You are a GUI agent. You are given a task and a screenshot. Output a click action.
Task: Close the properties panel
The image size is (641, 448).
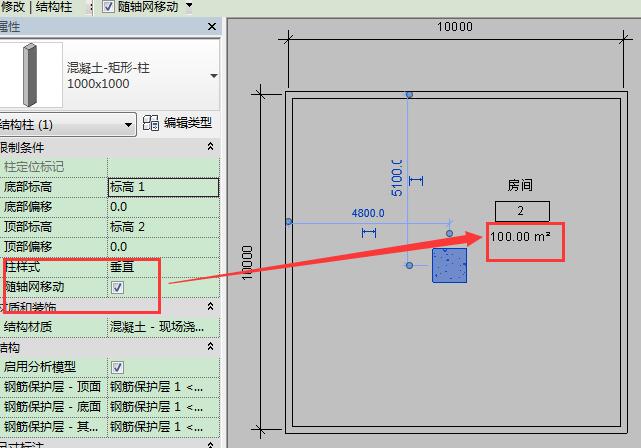(x=212, y=27)
